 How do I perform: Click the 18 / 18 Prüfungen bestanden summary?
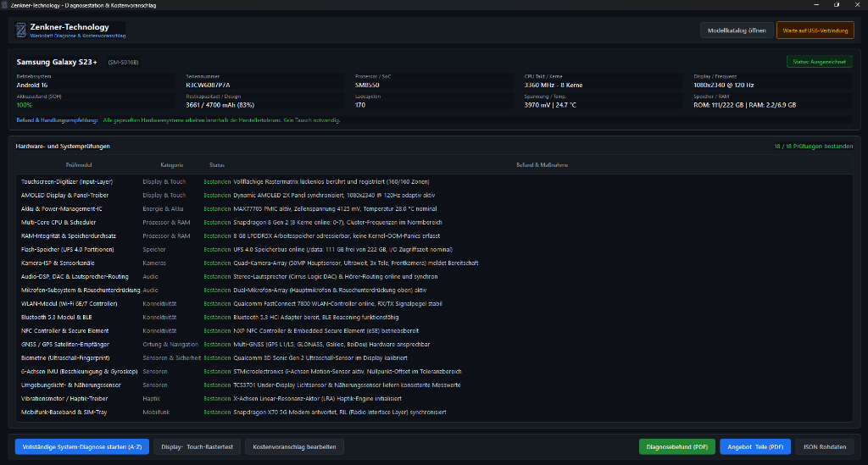[x=813, y=147]
